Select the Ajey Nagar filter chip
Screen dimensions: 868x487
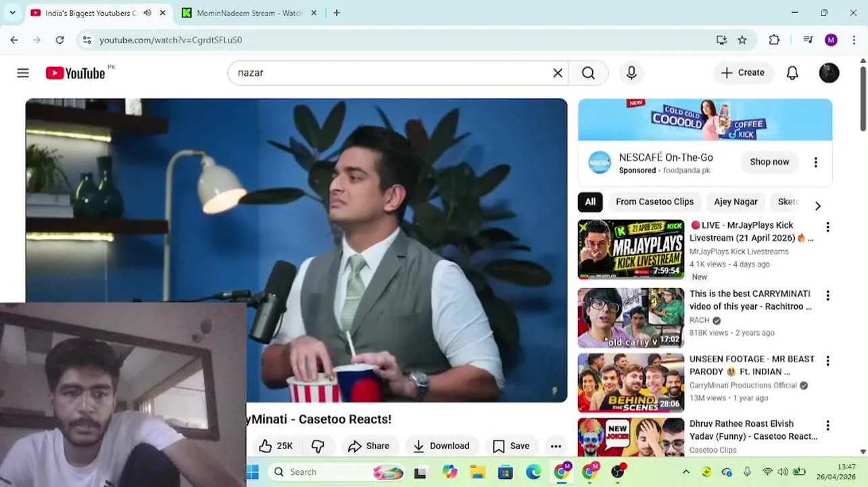point(736,202)
